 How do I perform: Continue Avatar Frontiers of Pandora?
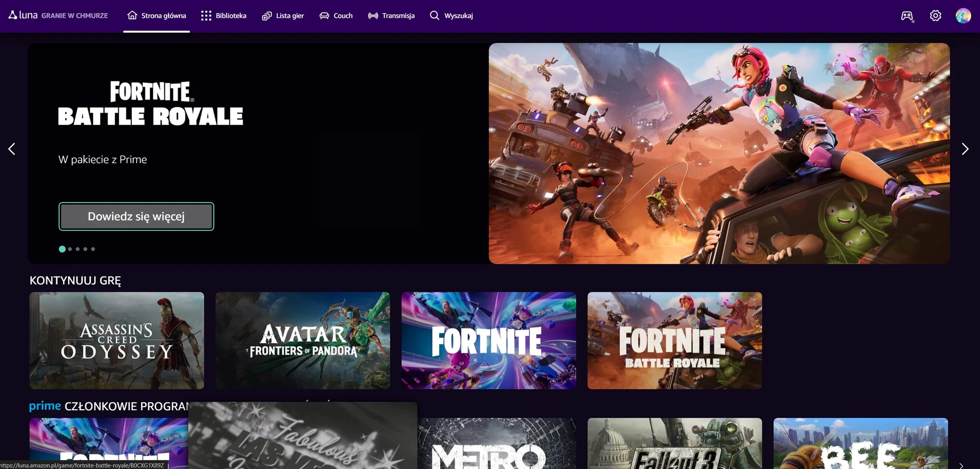point(303,341)
